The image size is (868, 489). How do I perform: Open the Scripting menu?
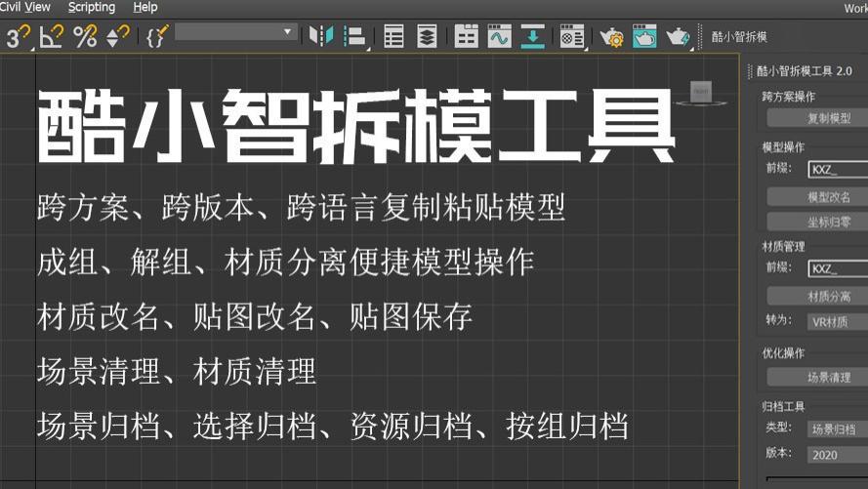pos(92,7)
